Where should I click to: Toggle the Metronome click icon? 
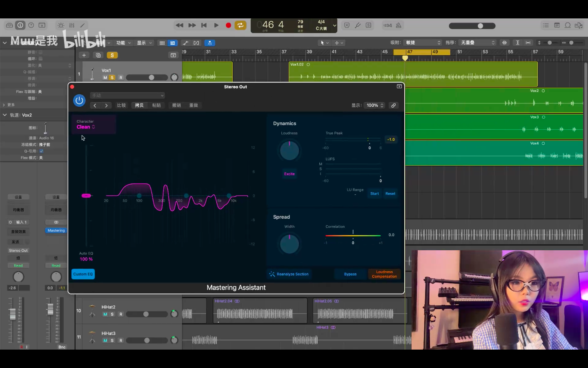tap(399, 25)
